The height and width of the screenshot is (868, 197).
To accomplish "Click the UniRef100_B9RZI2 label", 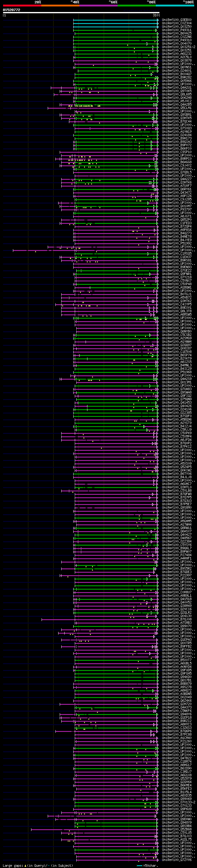I will tap(177, 721).
